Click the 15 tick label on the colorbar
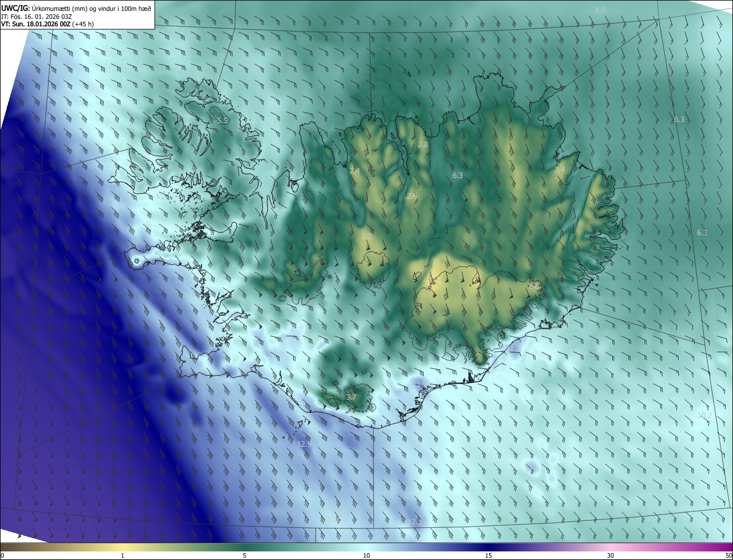The width and height of the screenshot is (733, 560). [488, 555]
